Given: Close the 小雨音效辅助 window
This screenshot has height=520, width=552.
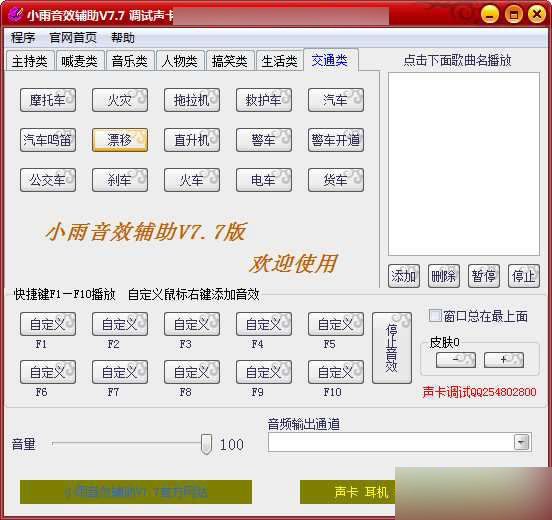Looking at the screenshot, I should [x=537, y=14].
